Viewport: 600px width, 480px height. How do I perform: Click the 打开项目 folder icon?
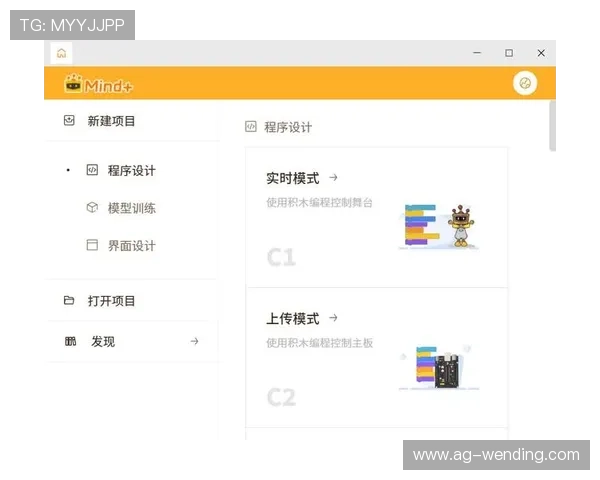point(69,300)
